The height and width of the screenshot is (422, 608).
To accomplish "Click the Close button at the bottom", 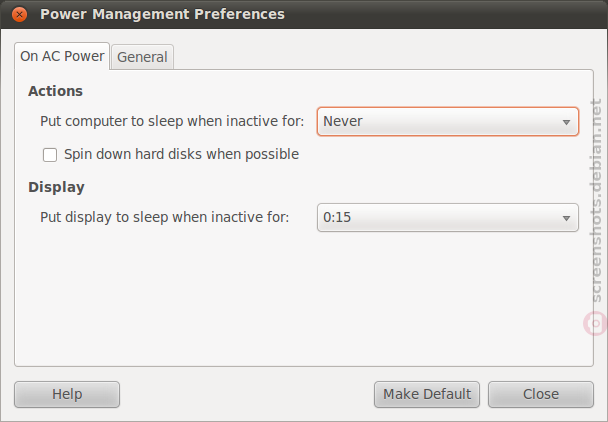I will pyautogui.click(x=541, y=394).
